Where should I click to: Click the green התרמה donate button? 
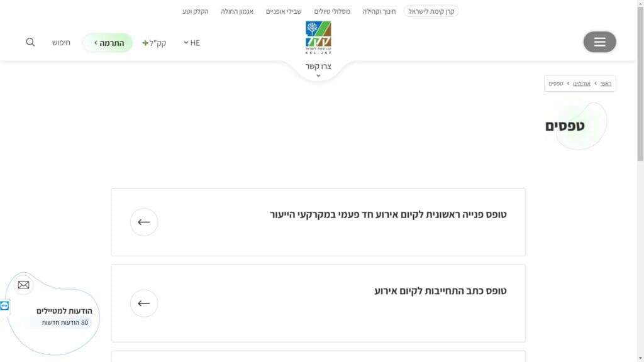click(108, 43)
